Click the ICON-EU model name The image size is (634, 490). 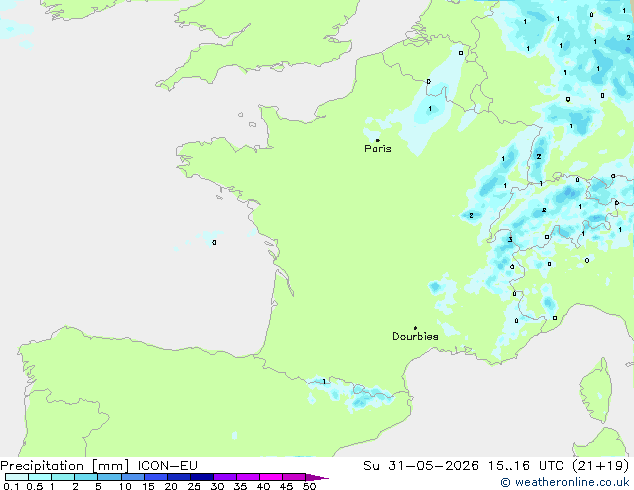coord(167,466)
